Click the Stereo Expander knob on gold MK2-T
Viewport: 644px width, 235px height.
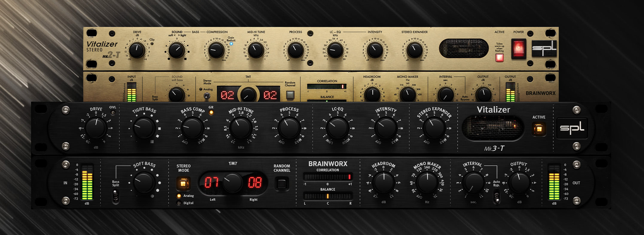tap(415, 50)
